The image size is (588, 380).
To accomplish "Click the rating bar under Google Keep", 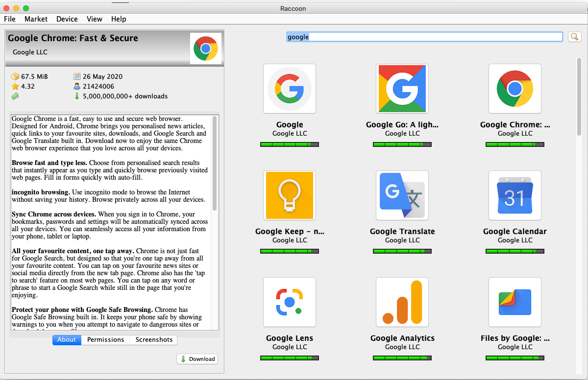I will pyautogui.click(x=290, y=251).
